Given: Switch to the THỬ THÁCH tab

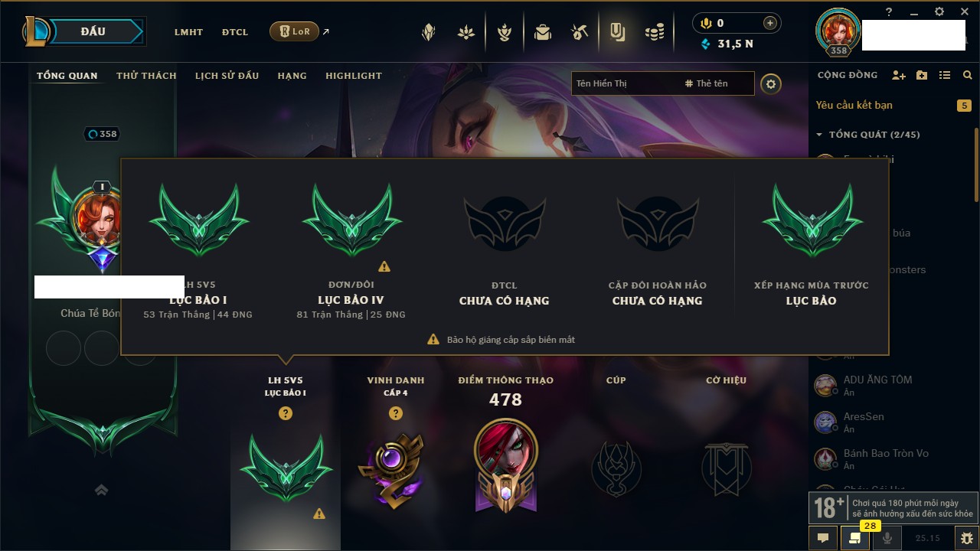Looking at the screenshot, I should [x=146, y=76].
